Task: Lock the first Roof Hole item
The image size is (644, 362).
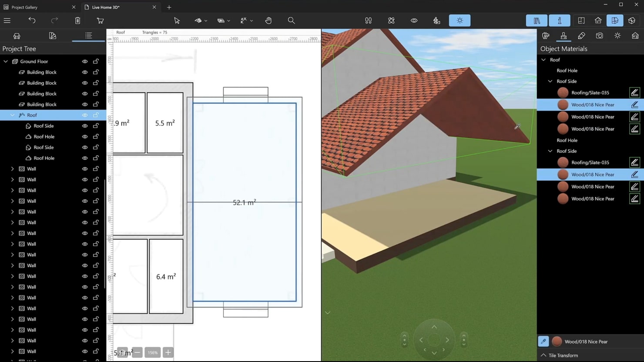Action: 96,137
